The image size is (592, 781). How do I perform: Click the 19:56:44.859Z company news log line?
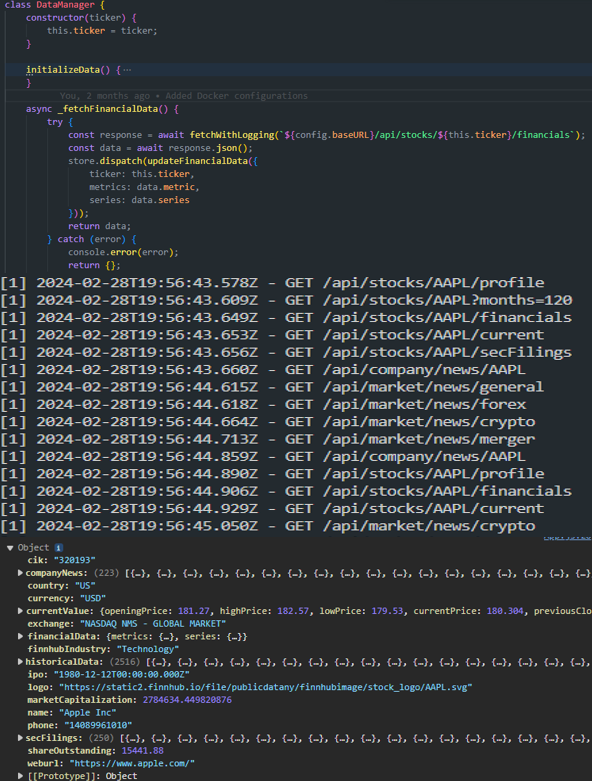(263, 456)
